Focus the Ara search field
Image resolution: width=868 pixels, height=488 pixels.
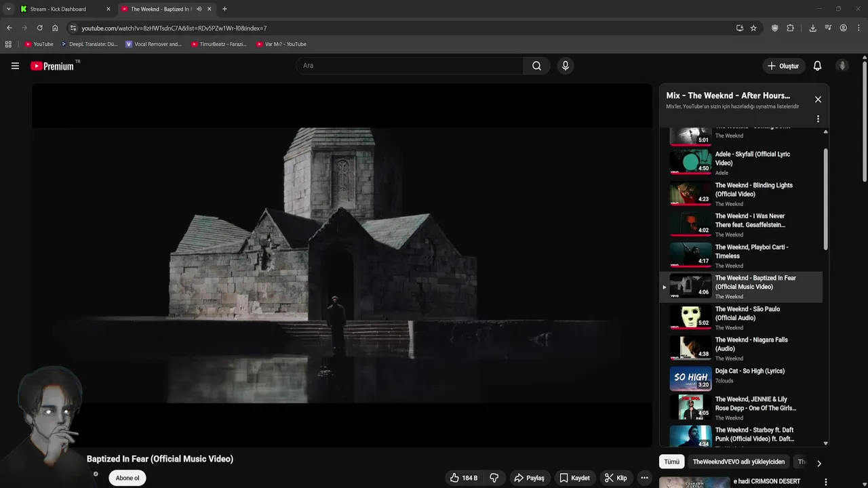coord(410,66)
